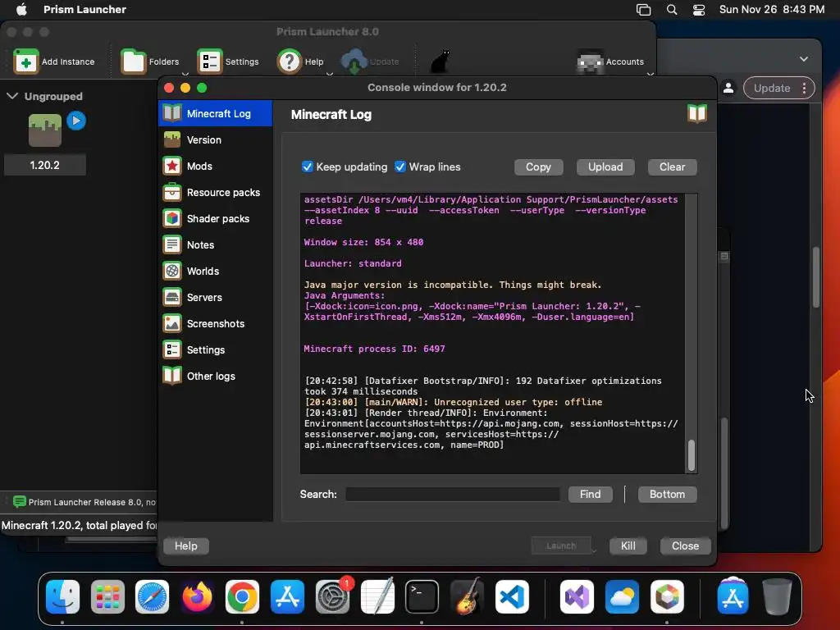
Task: Open Spotlight search in menu bar
Action: point(672,10)
